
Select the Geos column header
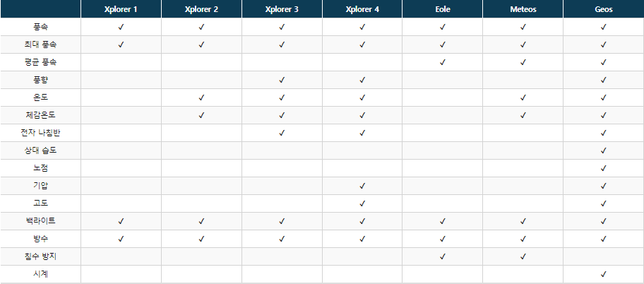603,10
